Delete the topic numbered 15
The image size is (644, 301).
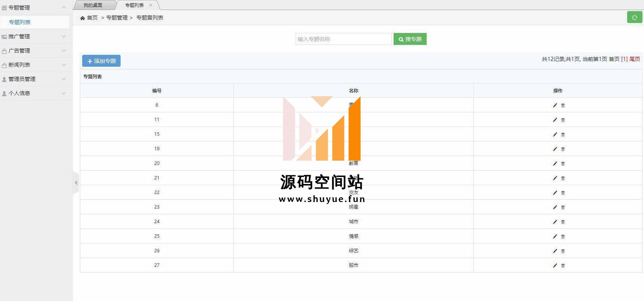pos(563,134)
